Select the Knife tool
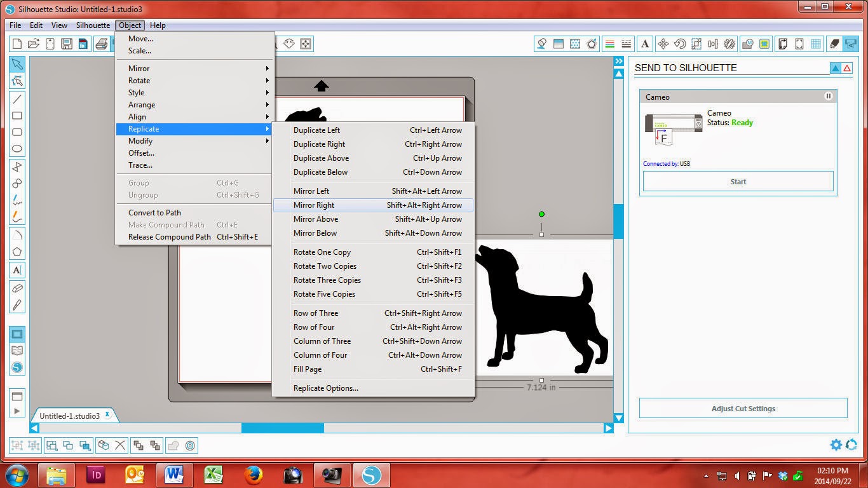Screen dimensions: 868x488 pos(17,304)
